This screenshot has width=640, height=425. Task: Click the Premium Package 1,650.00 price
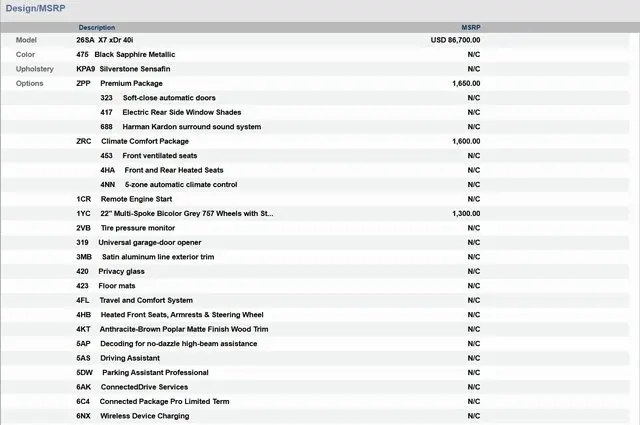(x=466, y=83)
